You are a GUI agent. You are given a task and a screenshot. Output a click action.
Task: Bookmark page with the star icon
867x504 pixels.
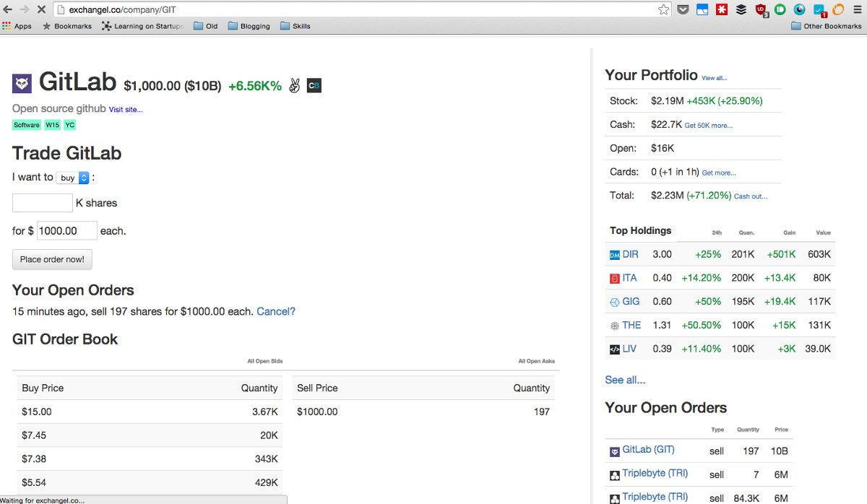(x=663, y=10)
